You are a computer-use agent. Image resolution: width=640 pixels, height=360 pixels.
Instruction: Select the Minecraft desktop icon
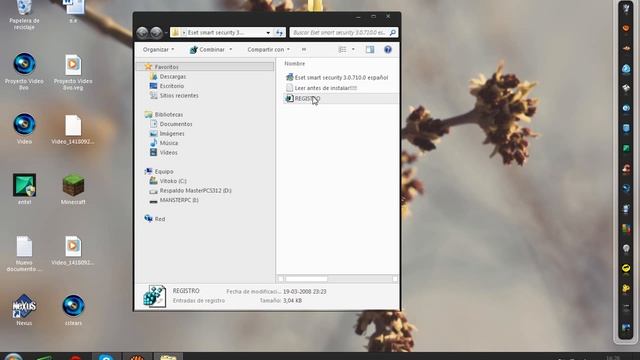tap(73, 189)
